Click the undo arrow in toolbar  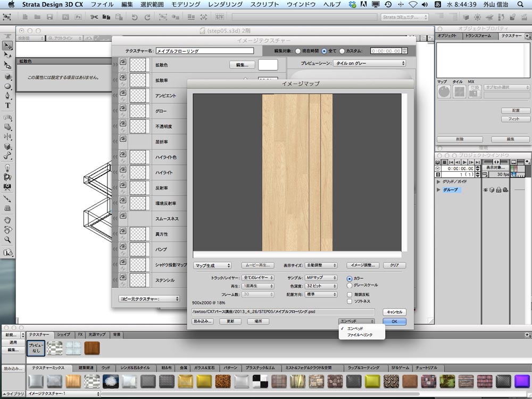tap(135, 17)
